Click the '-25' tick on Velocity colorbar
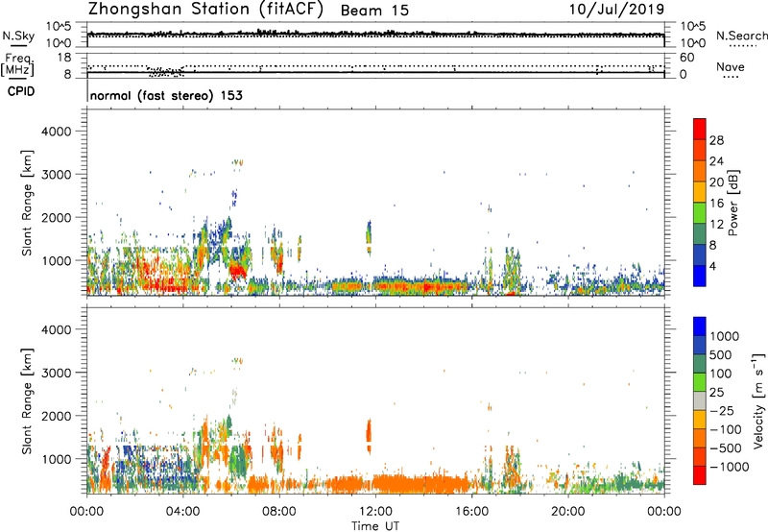The image size is (768, 532). [723, 411]
